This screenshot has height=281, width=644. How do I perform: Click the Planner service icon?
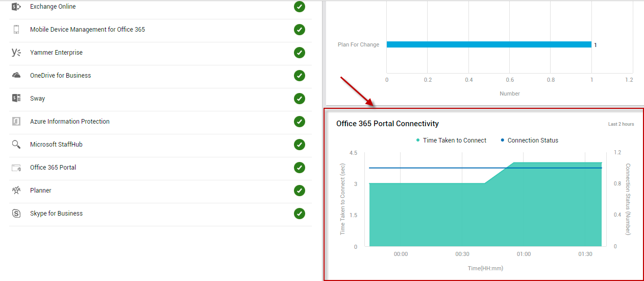[16, 191]
